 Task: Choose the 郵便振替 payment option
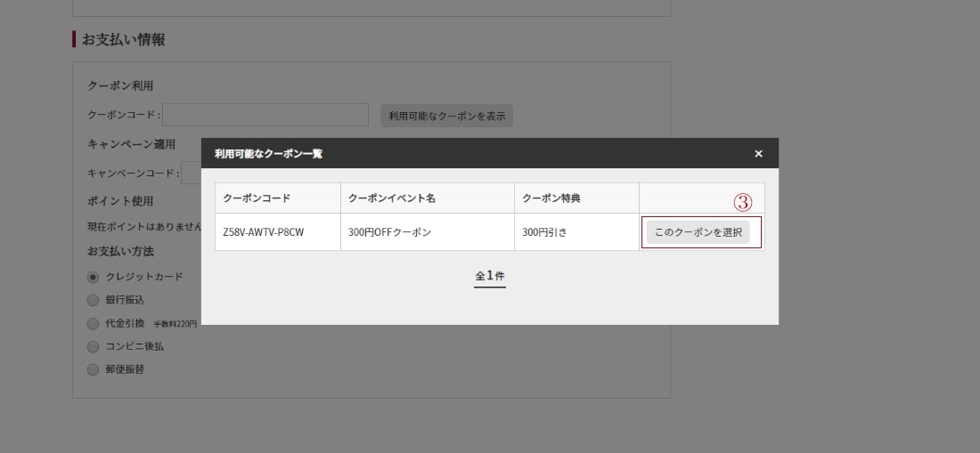94,369
